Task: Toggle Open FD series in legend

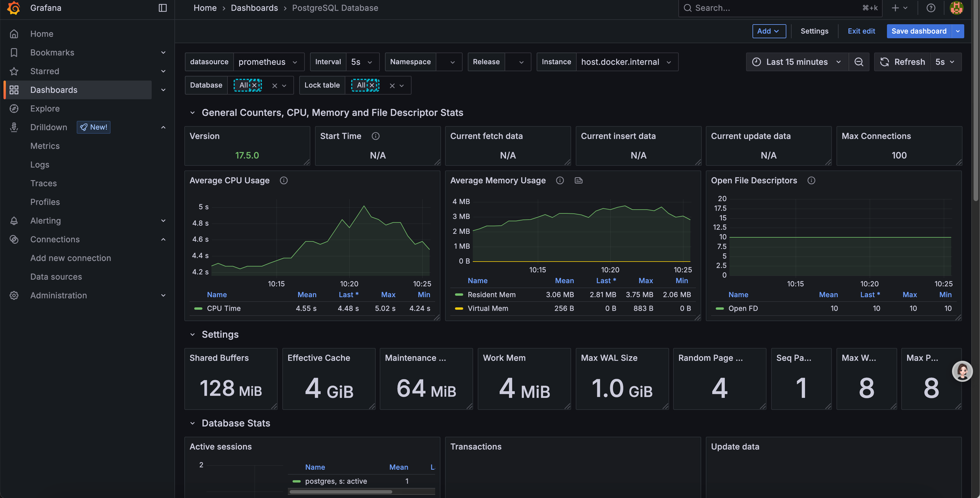Action: pyautogui.click(x=743, y=308)
